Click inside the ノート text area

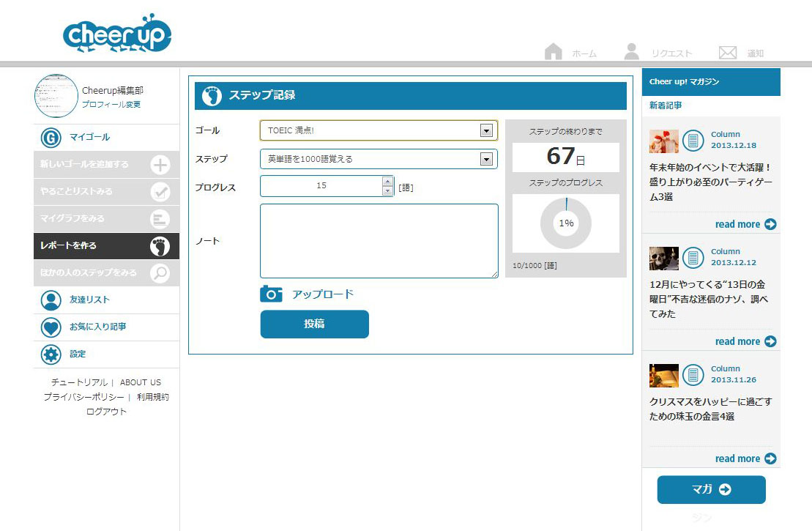click(379, 241)
